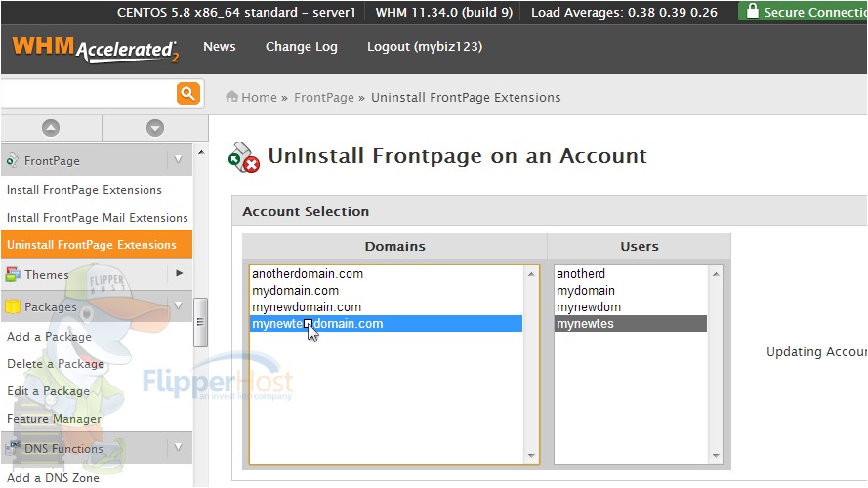Expand the Themes sidebar section arrow
Viewport: 868px width, 488px height.
coord(179,273)
